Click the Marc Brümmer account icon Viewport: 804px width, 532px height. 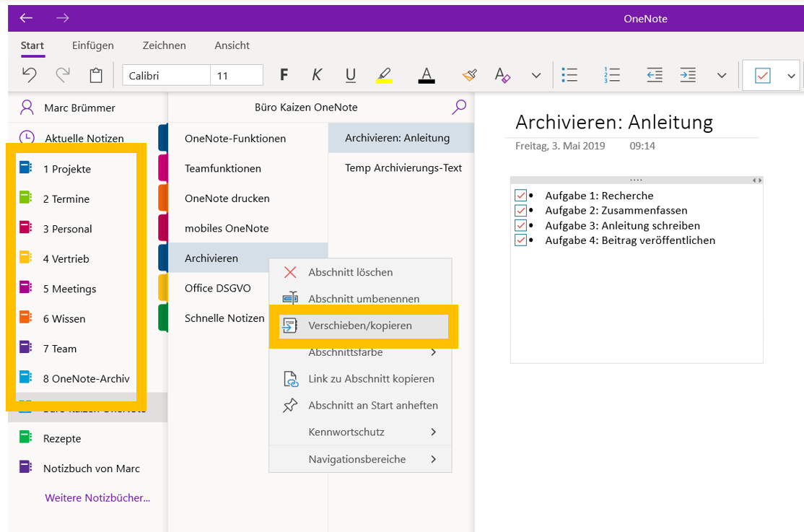tap(27, 108)
